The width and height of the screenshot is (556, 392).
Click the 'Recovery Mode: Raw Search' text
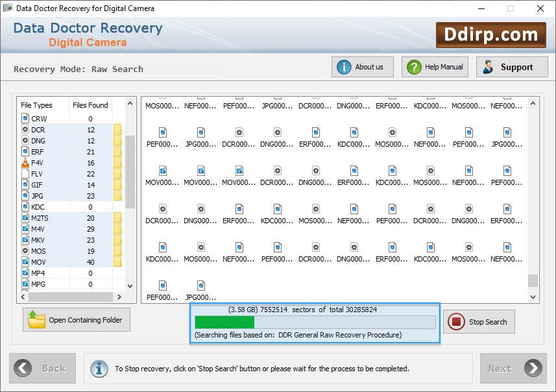(x=79, y=69)
